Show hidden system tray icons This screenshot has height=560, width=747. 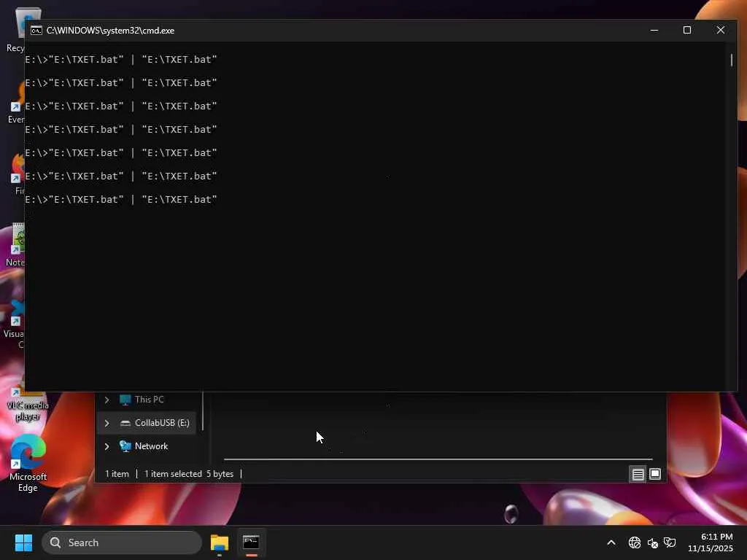coord(611,542)
